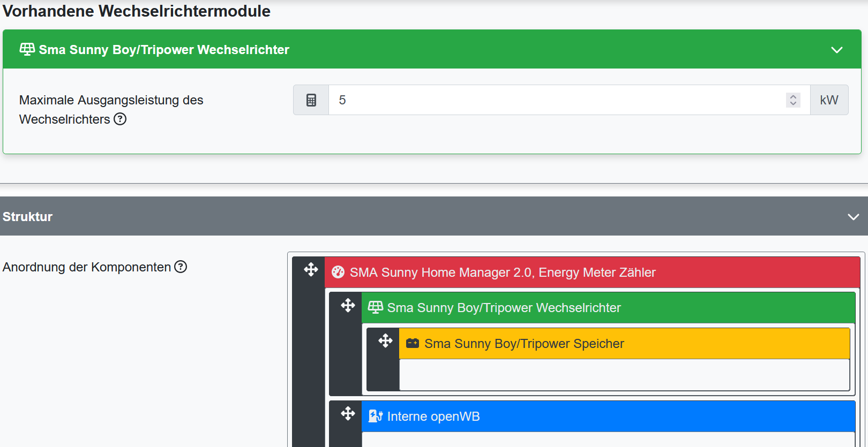The width and height of the screenshot is (868, 447).
Task: Click the number spinner arrows in power field
Action: pyautogui.click(x=793, y=100)
